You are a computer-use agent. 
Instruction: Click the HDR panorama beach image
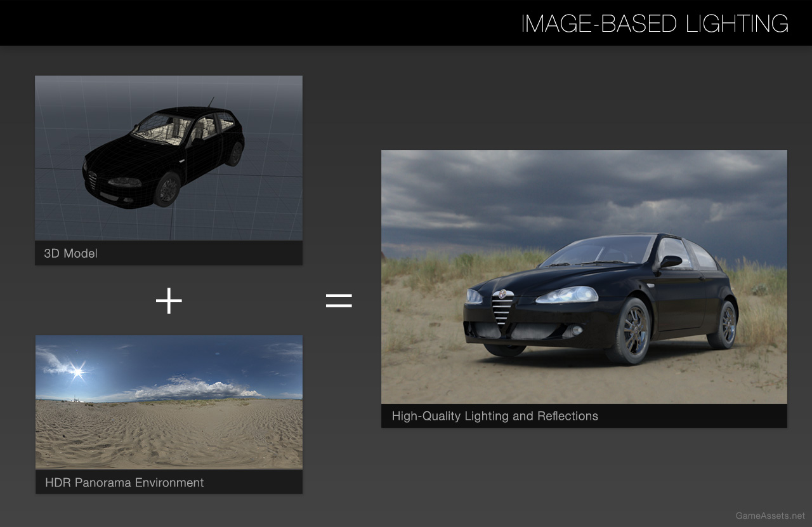(169, 403)
